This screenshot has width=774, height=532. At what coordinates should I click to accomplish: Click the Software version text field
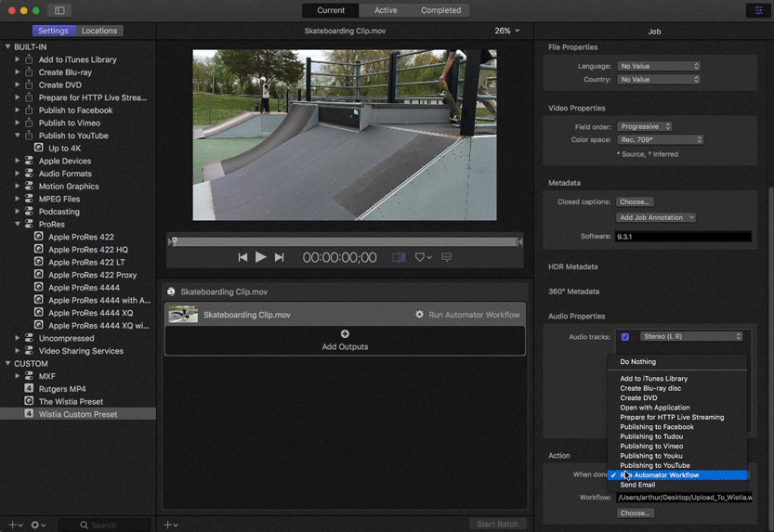point(683,237)
